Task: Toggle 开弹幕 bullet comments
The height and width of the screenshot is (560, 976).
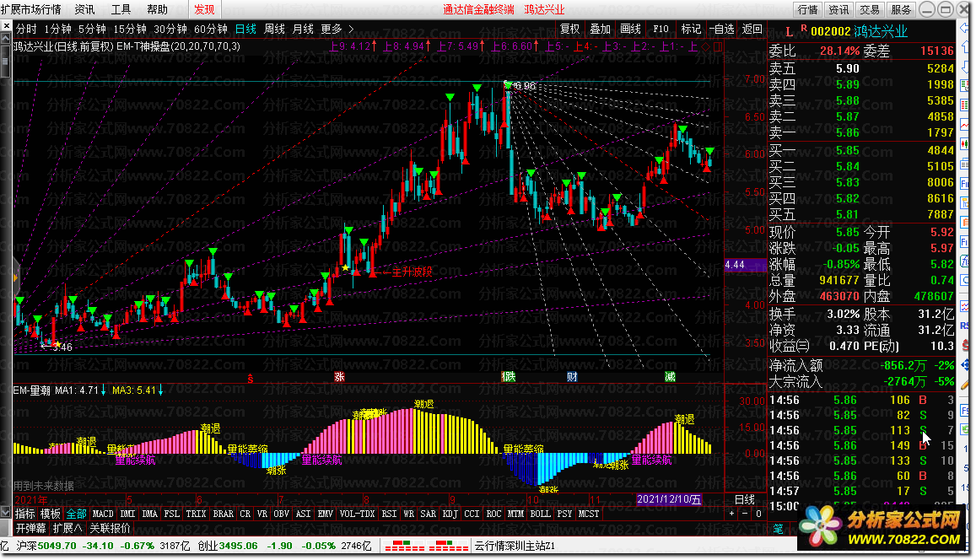Action: point(30,528)
